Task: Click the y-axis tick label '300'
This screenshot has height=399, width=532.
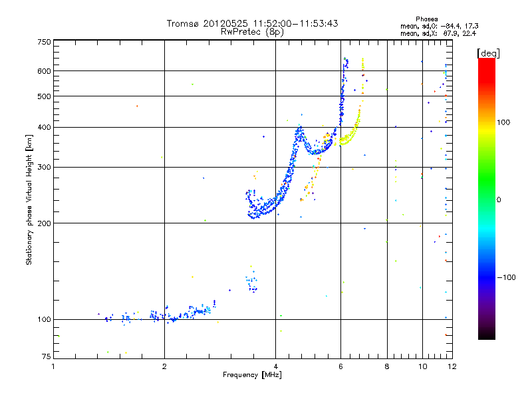Action: point(44,168)
